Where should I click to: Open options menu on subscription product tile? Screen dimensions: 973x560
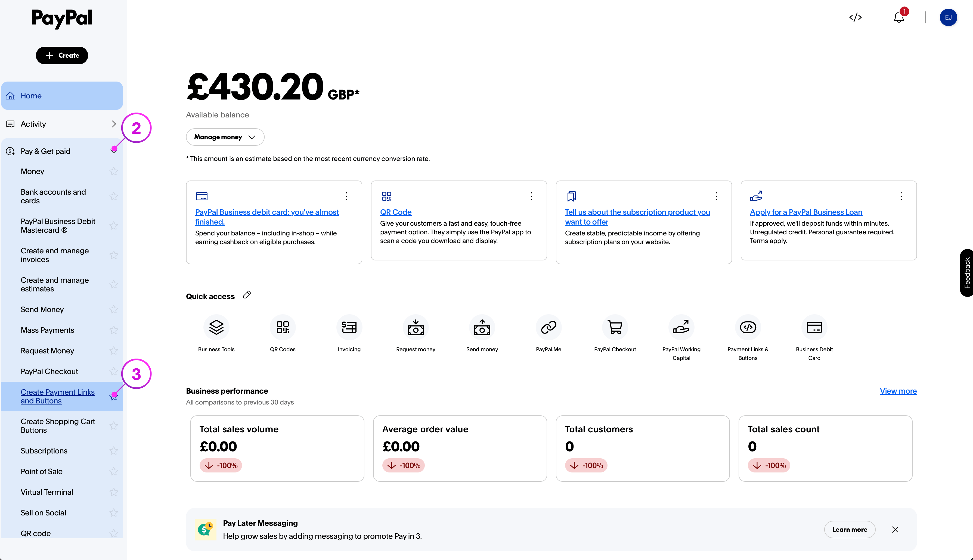[716, 196]
